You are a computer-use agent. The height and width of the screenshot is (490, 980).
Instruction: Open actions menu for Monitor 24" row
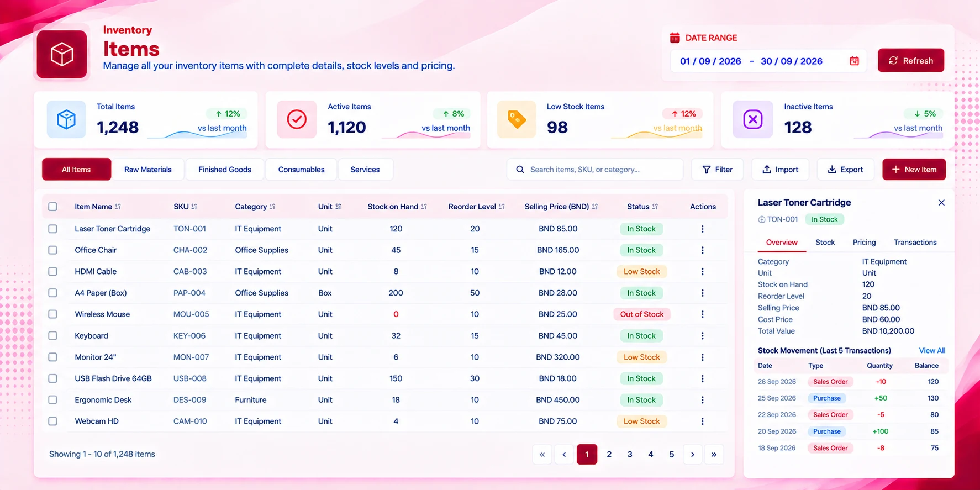tap(702, 357)
